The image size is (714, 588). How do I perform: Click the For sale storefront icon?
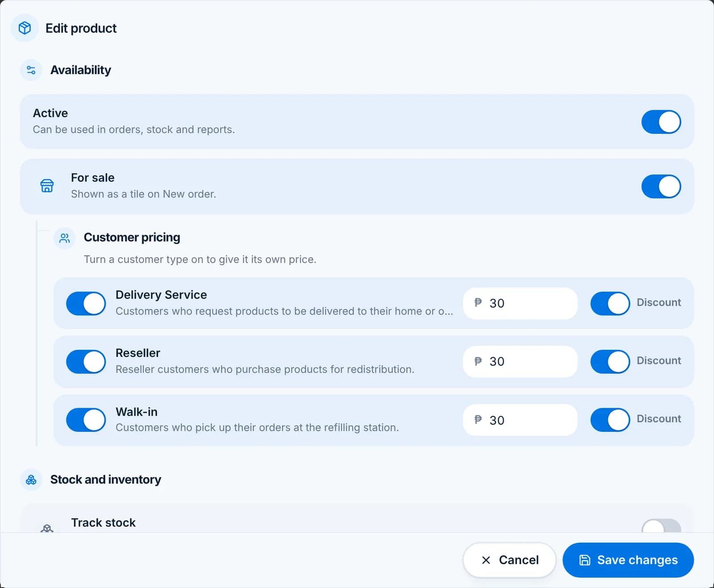pos(47,186)
